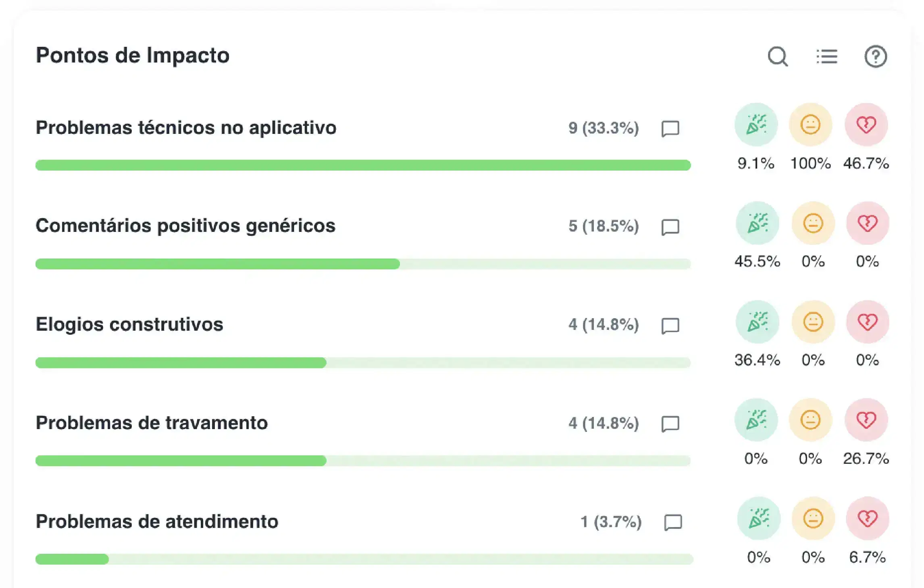This screenshot has width=924, height=588.
Task: Click the celebration icon showing 45.5%
Action: pos(757,223)
